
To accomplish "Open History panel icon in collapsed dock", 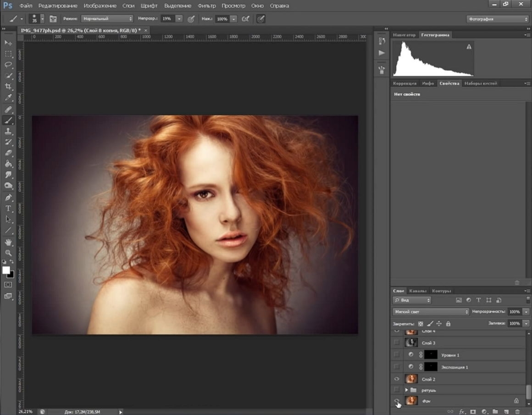I will point(382,41).
